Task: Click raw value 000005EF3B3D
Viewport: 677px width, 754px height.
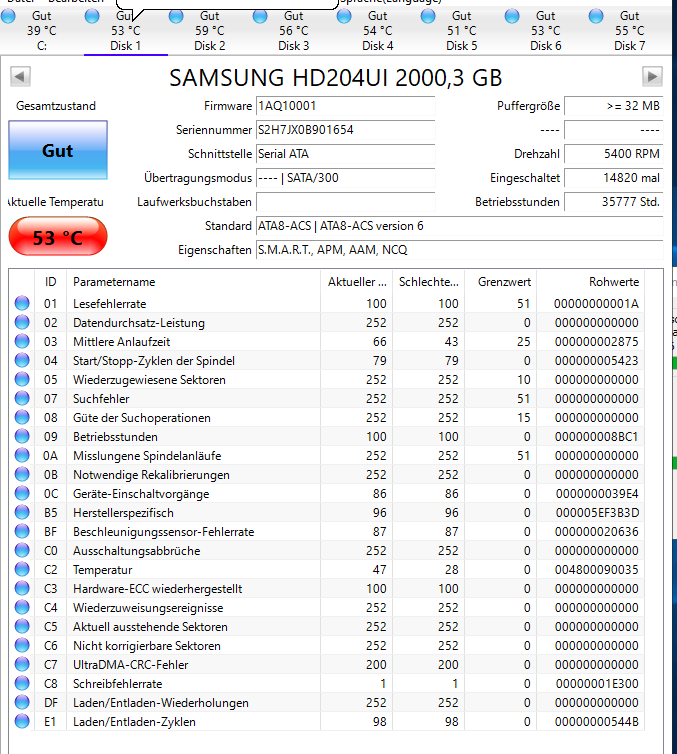Action: pyautogui.click(x=597, y=513)
